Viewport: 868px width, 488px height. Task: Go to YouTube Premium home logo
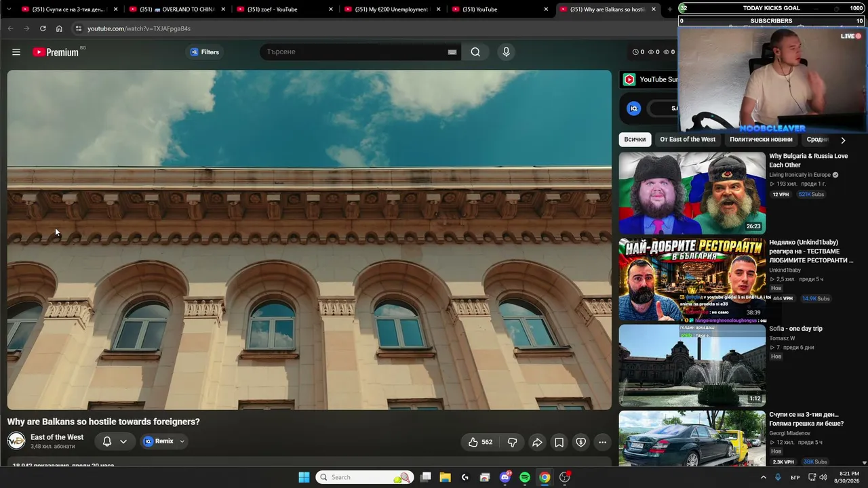point(56,52)
